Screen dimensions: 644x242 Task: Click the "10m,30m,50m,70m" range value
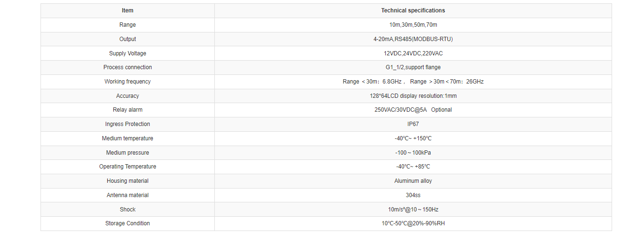[x=413, y=25]
